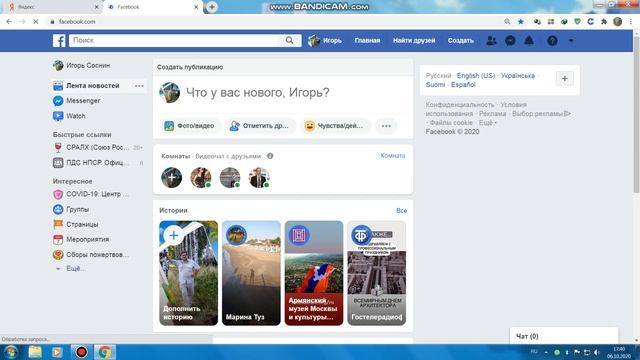Open Мероприятия in sidebar
This screenshot has width=640, height=360.
[81, 240]
